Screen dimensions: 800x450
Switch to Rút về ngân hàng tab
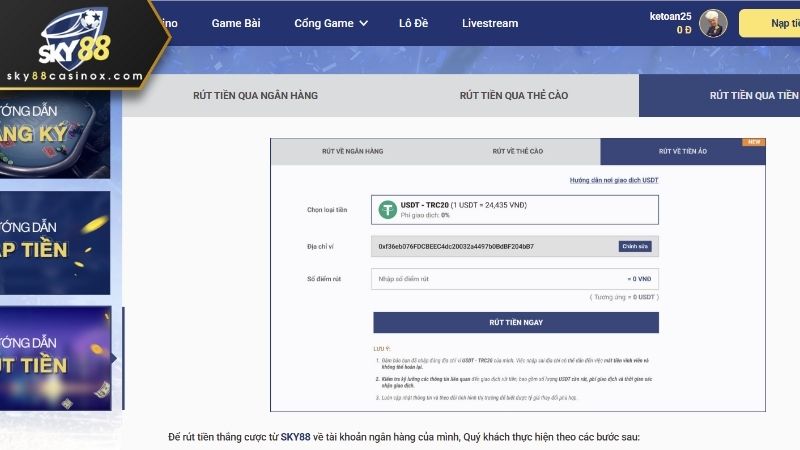click(x=353, y=152)
